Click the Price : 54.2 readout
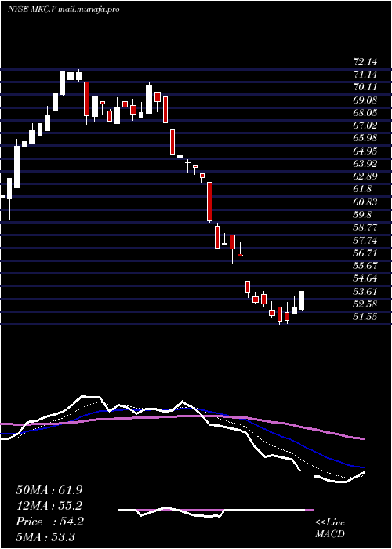 pos(49,522)
